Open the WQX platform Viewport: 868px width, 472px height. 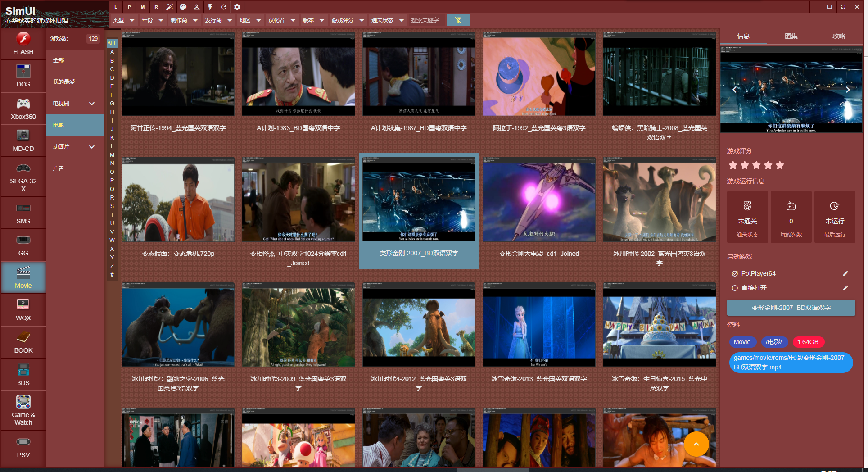tap(23, 310)
